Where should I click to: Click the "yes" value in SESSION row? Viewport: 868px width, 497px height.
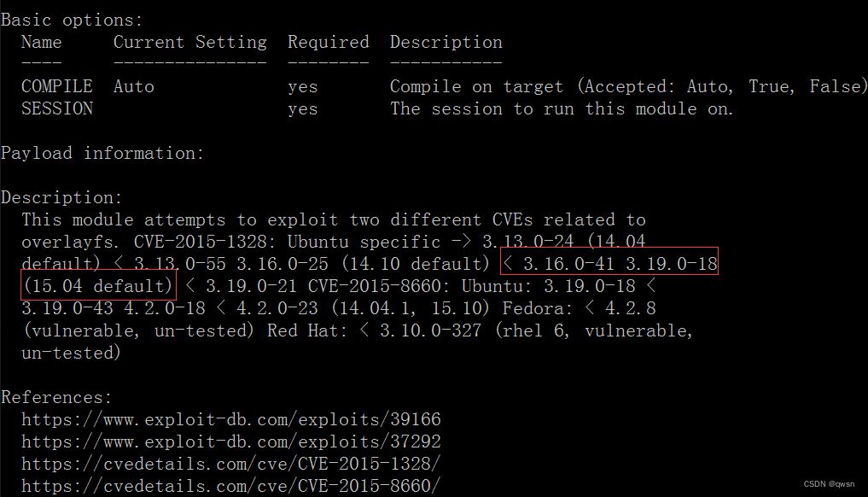point(302,108)
